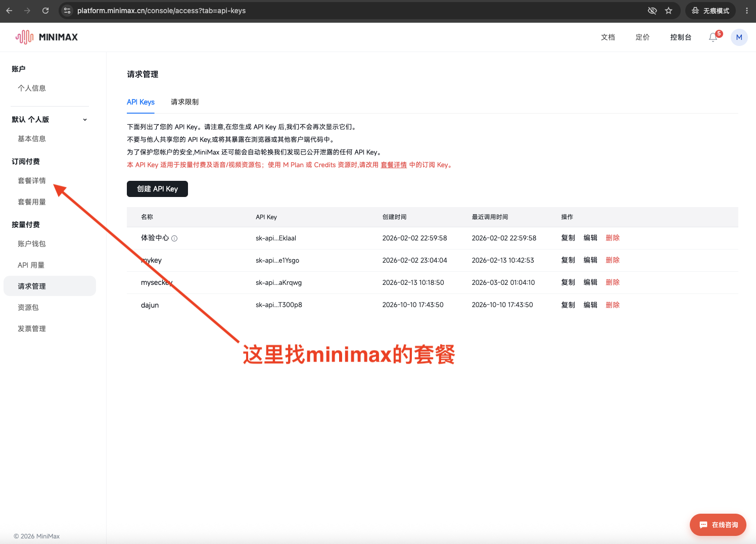Switch to the API Keys tab
Screen dimensions: 756x544
pos(140,102)
